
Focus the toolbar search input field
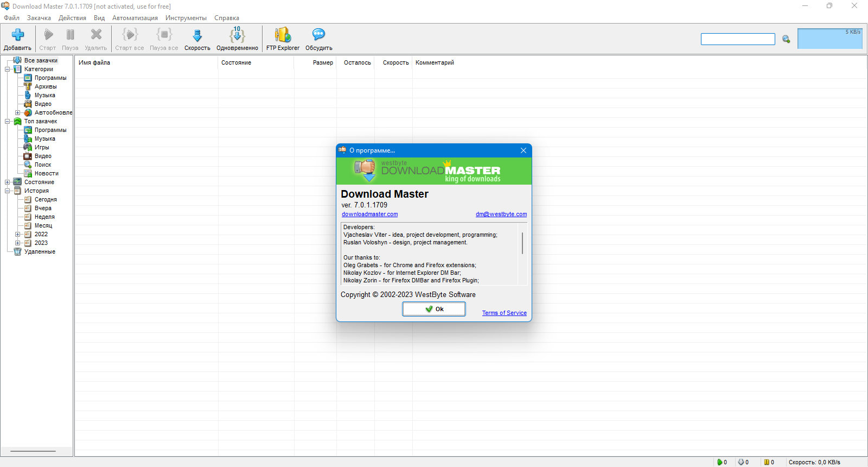(738, 39)
